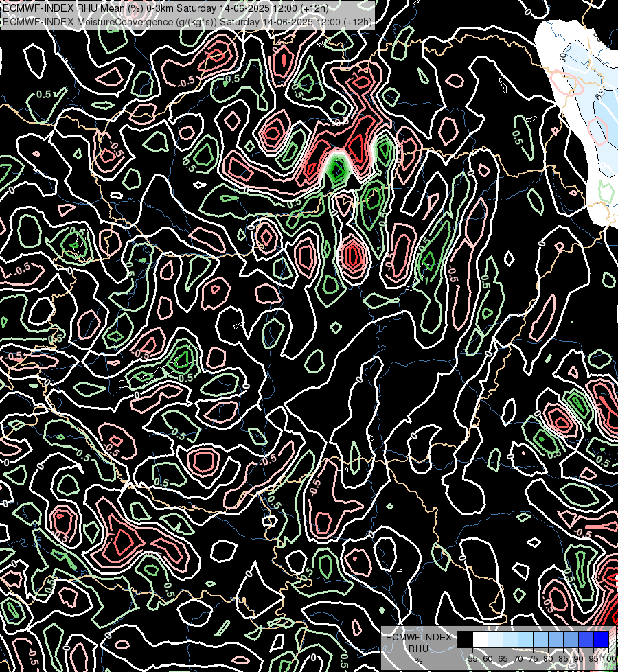
Task: Click the legend tick label 75
Action: click(533, 659)
